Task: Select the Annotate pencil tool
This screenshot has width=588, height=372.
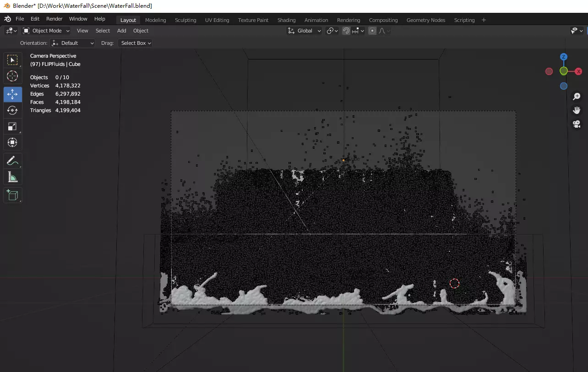Action: pyautogui.click(x=12, y=161)
